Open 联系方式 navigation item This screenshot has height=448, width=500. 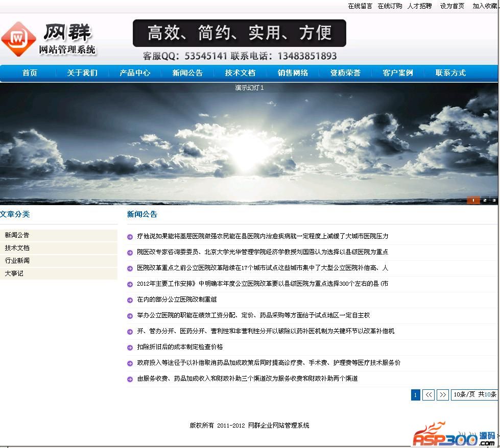(x=450, y=72)
